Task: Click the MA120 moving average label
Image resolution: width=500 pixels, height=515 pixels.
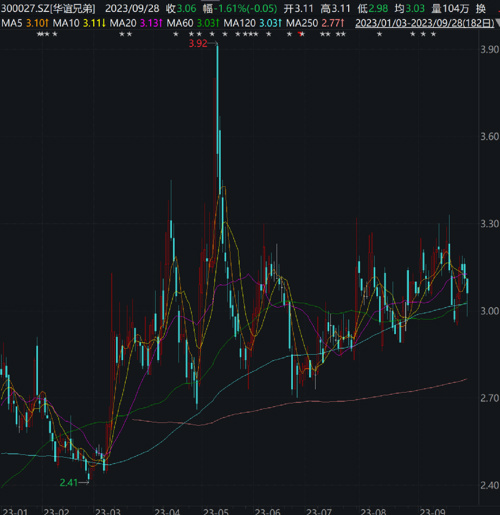Action: (239, 23)
